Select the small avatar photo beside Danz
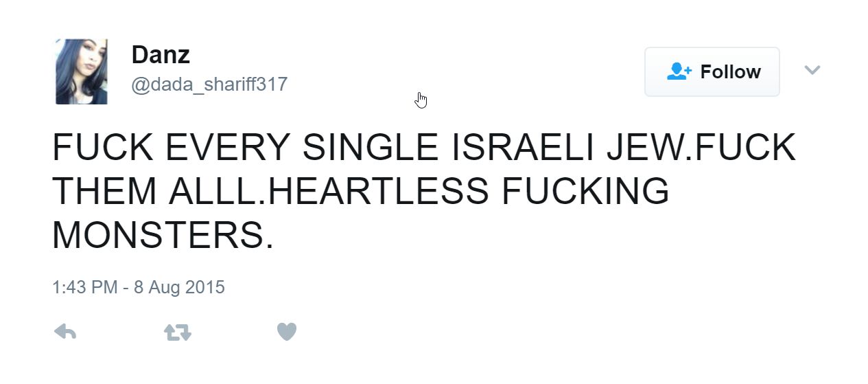Viewport: 868px width, 384px height. (81, 71)
